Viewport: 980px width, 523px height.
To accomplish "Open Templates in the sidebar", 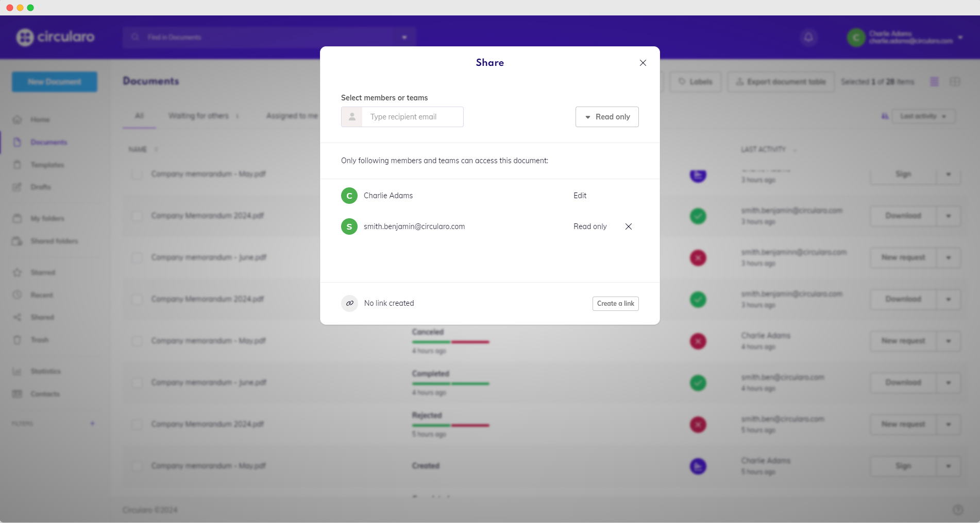I will pos(47,165).
